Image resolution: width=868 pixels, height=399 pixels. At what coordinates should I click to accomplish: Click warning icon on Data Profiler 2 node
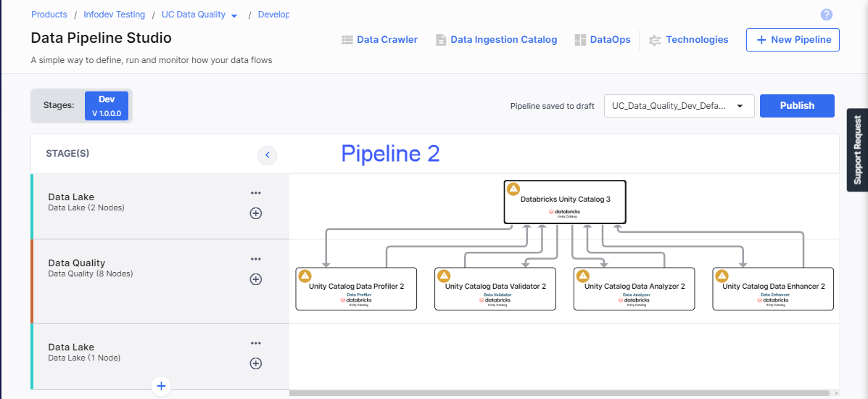coord(305,276)
